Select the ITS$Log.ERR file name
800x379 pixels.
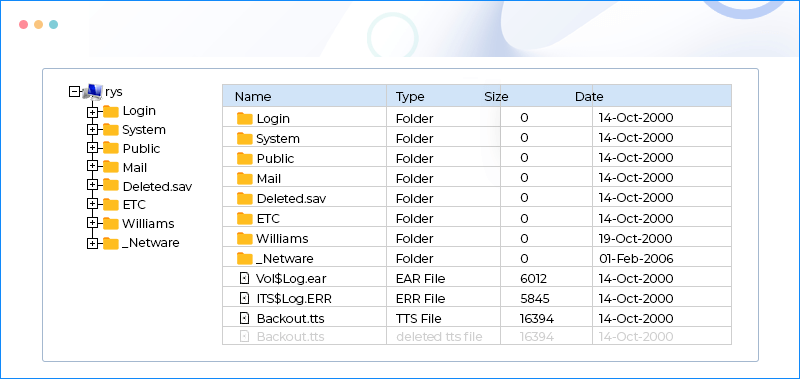coord(294,298)
